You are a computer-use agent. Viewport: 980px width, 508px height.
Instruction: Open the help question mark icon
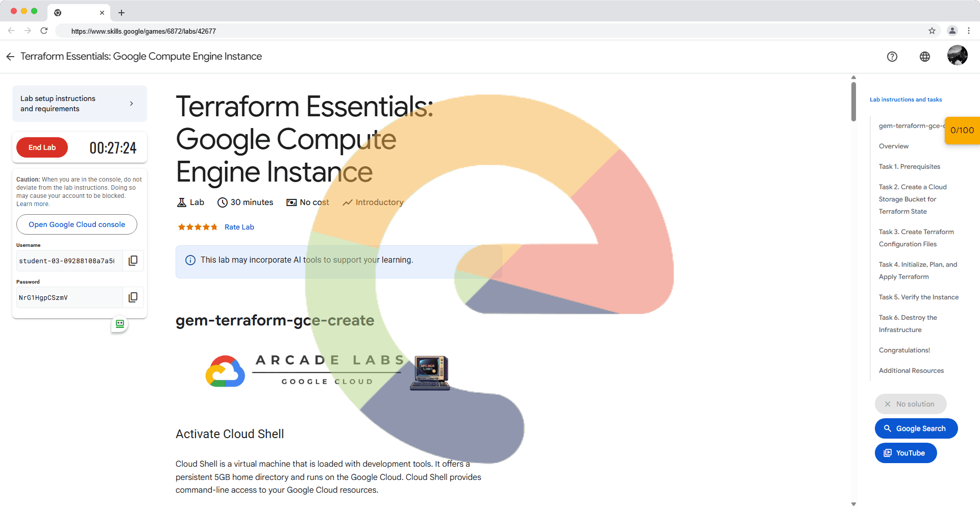click(x=892, y=57)
